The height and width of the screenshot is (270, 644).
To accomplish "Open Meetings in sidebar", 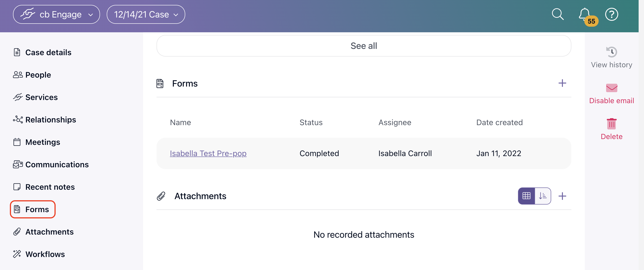I will click(x=37, y=142).
